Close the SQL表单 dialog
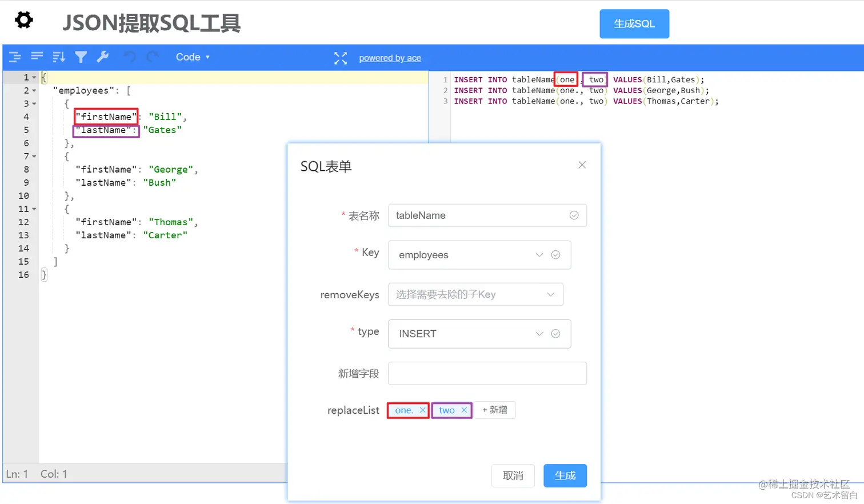 click(x=582, y=165)
